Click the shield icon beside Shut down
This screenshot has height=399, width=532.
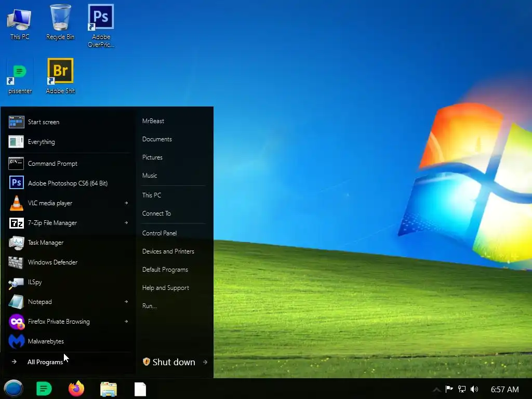(x=146, y=362)
